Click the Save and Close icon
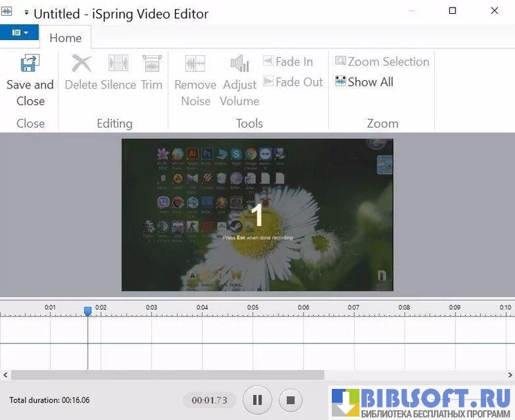 click(x=30, y=64)
